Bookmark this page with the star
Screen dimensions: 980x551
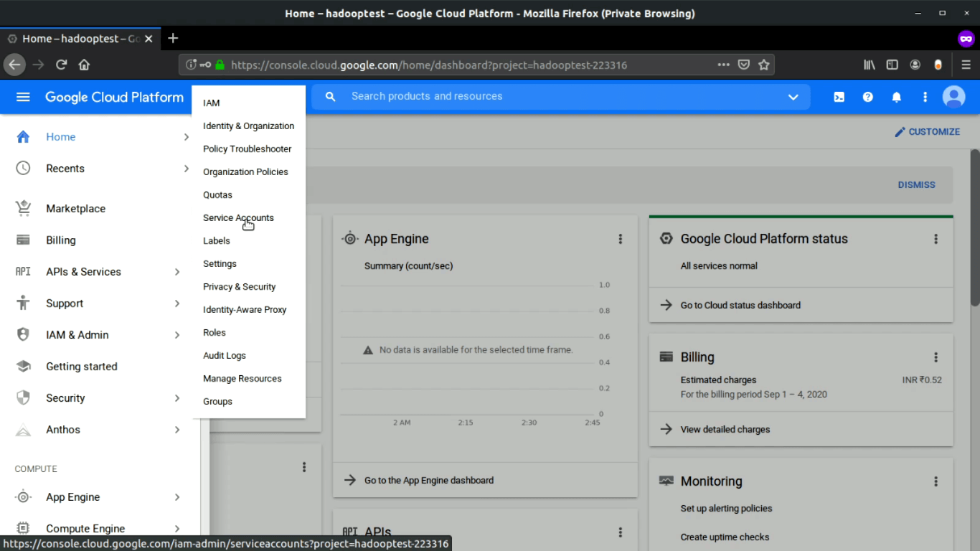tap(764, 65)
